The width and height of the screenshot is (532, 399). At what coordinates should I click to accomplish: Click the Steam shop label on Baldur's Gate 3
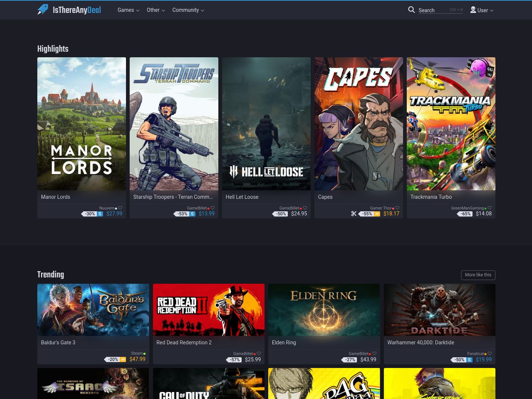(137, 353)
